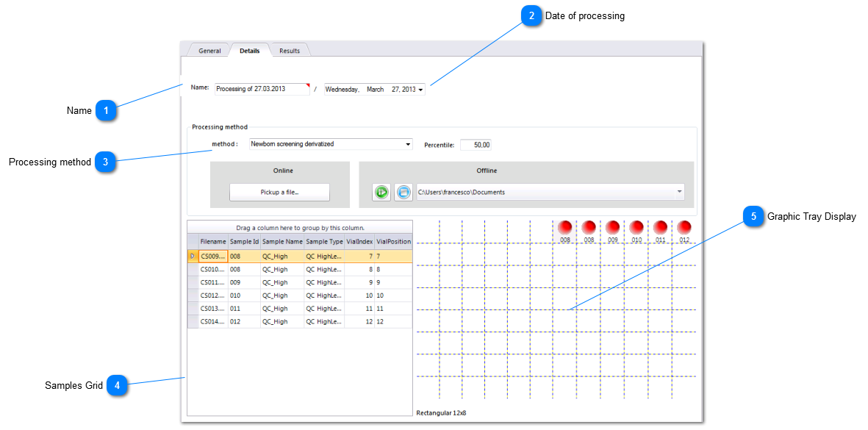Sort by the Sample Id column header

[244, 242]
